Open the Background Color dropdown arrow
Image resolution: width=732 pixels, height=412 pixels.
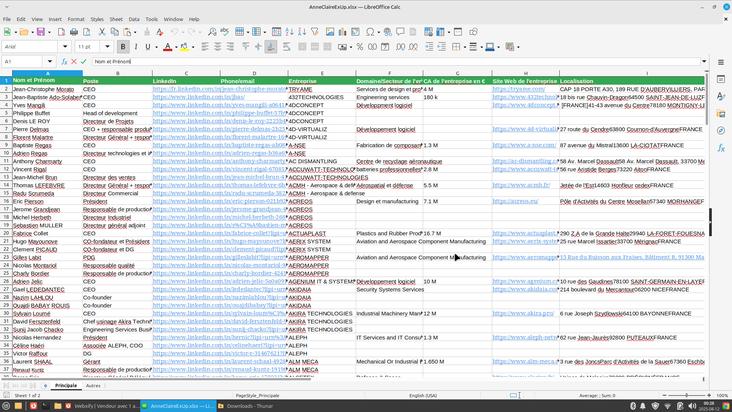193,47
